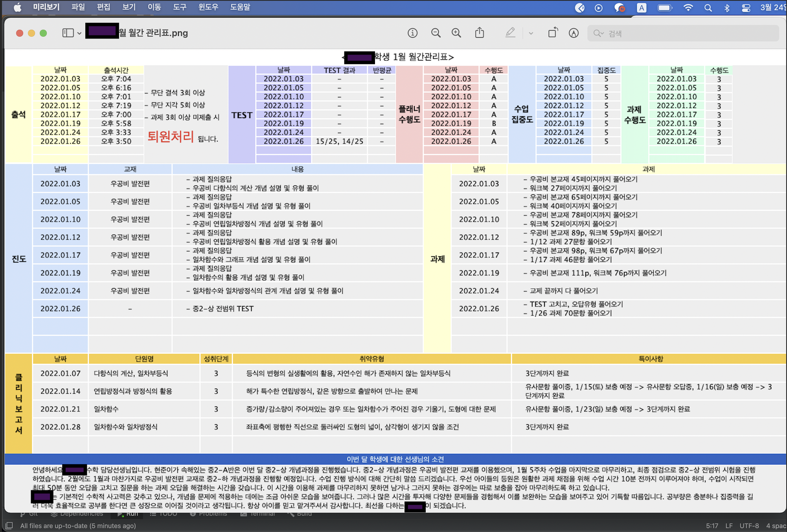The height and width of the screenshot is (532, 787).
Task: Zoom out with the magnifier minus icon
Action: [x=436, y=33]
